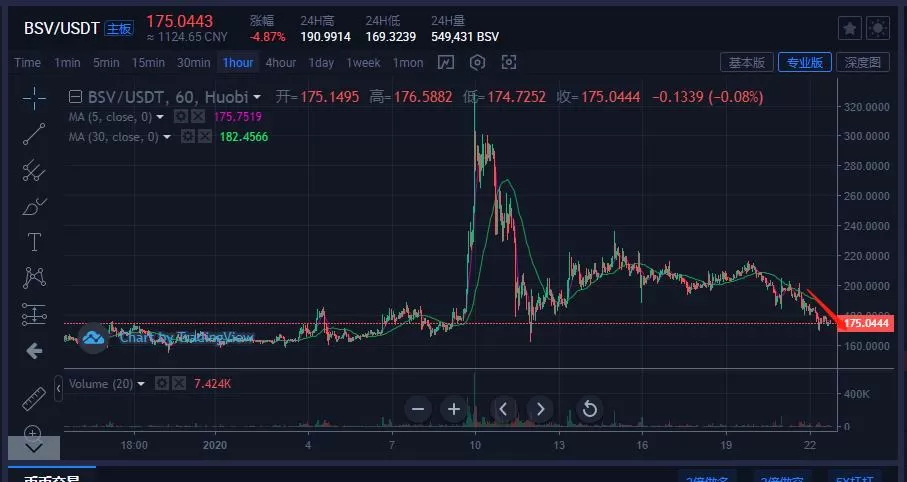Zoom out the chart with minus button
The width and height of the screenshot is (907, 482).
click(x=418, y=410)
